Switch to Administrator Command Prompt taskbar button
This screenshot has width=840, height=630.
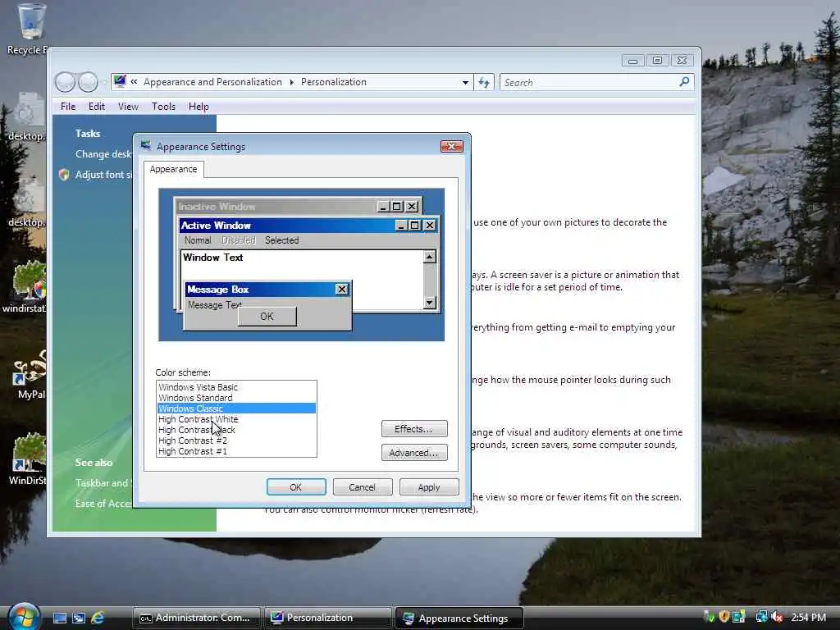[197, 618]
